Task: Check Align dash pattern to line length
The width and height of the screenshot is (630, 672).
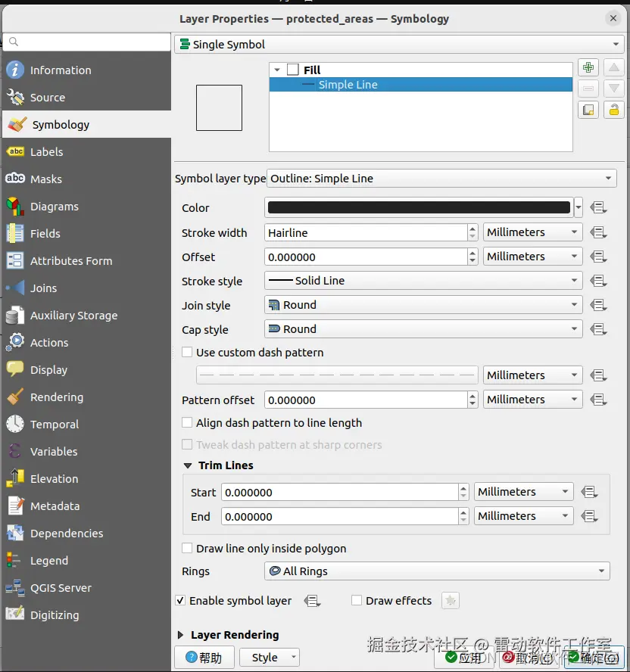Action: click(x=187, y=422)
